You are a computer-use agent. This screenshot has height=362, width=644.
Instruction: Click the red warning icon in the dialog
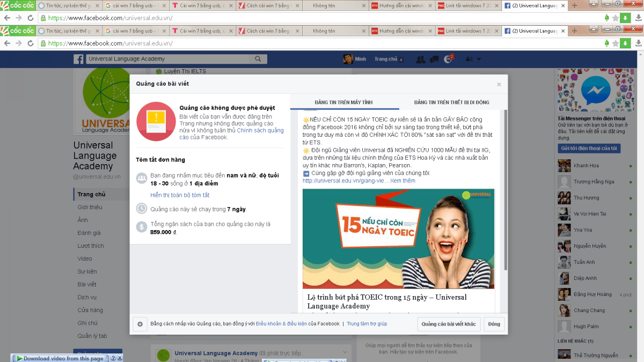pyautogui.click(x=156, y=121)
